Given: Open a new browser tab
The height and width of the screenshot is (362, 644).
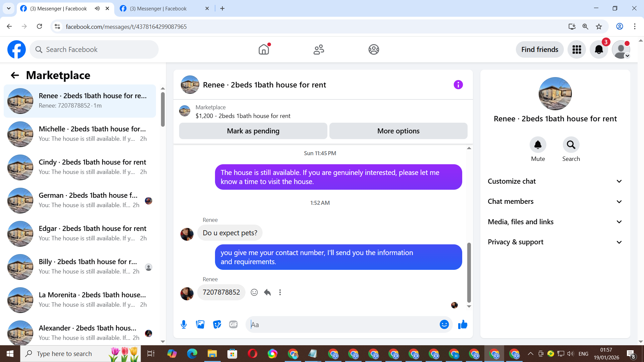Looking at the screenshot, I should coord(222,8).
